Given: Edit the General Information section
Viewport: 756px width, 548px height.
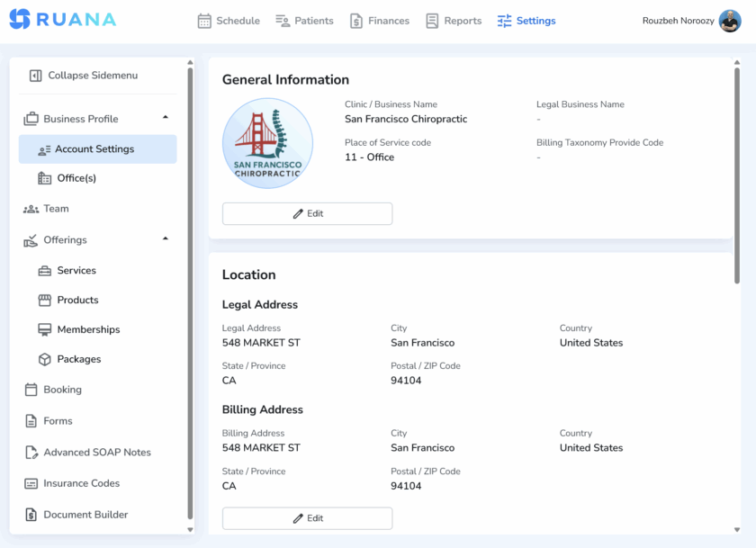Looking at the screenshot, I should pyautogui.click(x=307, y=213).
